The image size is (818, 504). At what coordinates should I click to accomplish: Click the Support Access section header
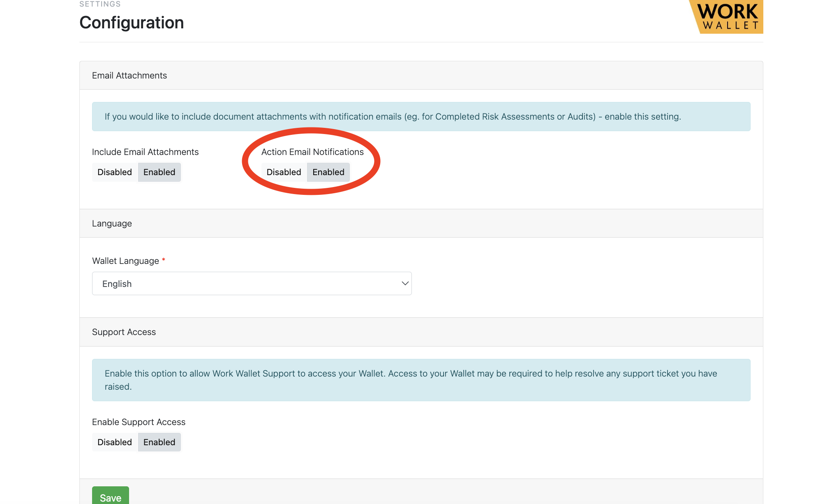tap(421, 332)
